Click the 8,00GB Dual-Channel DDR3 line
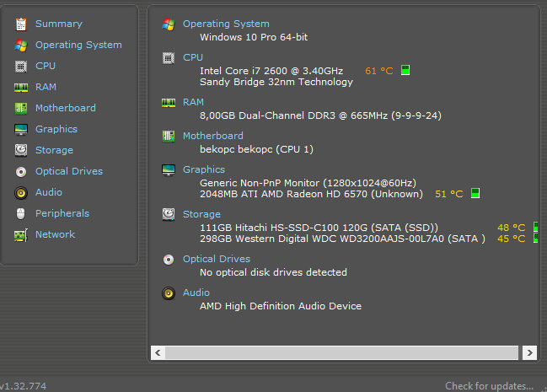The height and width of the screenshot is (392, 547). click(320, 115)
